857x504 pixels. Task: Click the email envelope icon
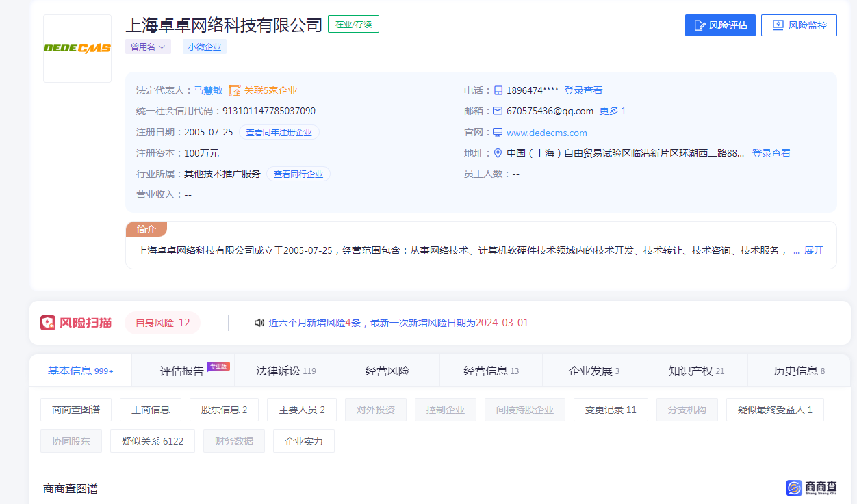[498, 111]
